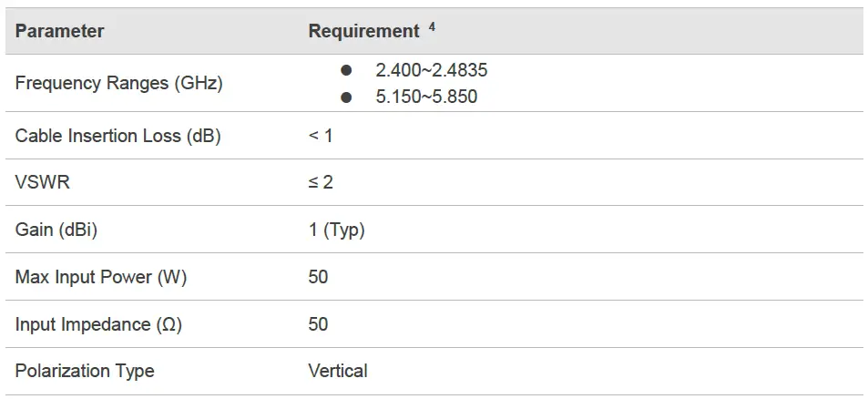The image size is (868, 399).
Task: Click the Max Input Power (W) label
Action: click(x=101, y=278)
